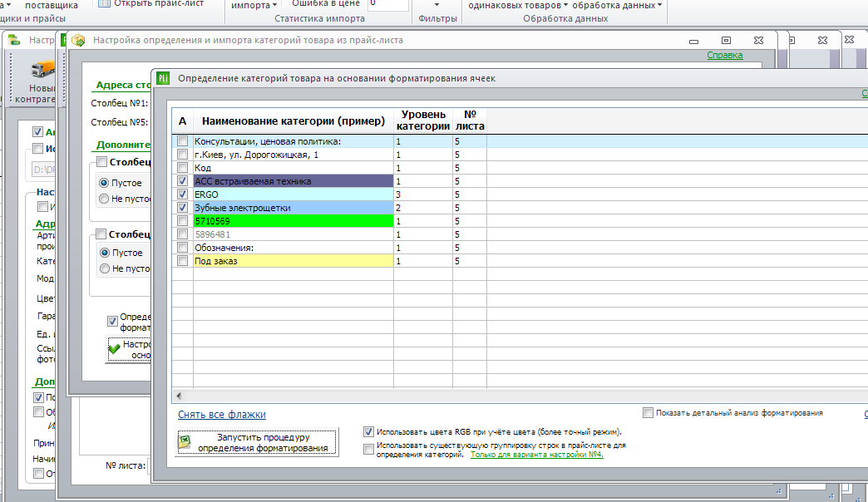Uncheck АСС встраиваемая техника row
Viewport: 868px width, 502px height.
(182, 181)
